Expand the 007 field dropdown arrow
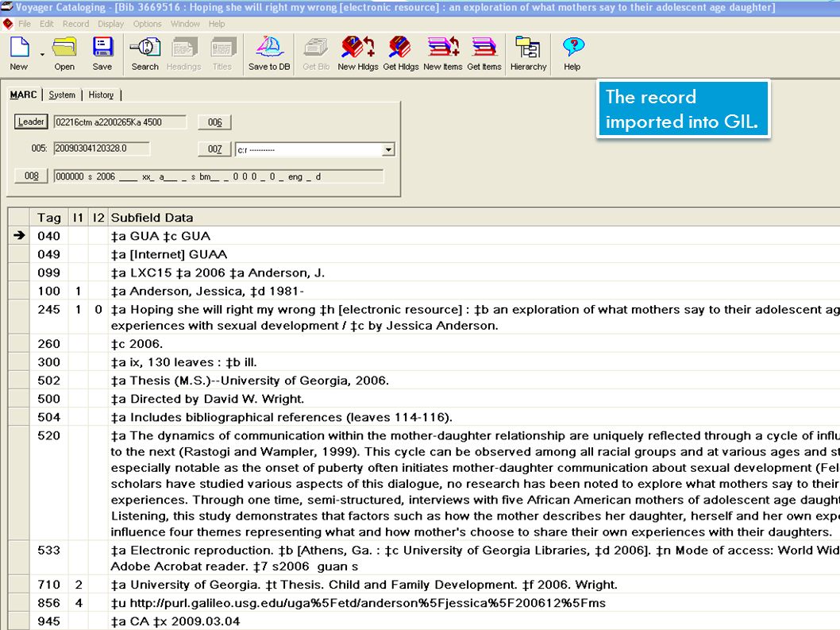Image resolution: width=840 pixels, height=630 pixels. [x=389, y=149]
